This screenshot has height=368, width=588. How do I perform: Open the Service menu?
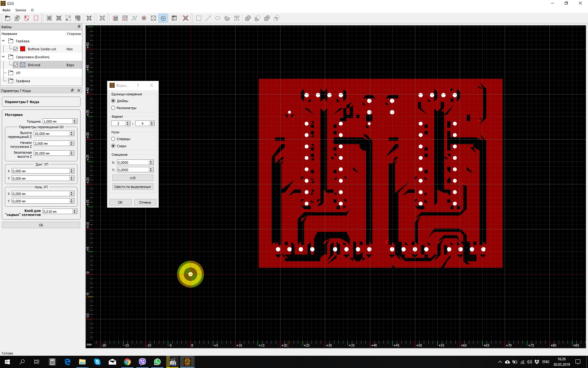click(21, 10)
